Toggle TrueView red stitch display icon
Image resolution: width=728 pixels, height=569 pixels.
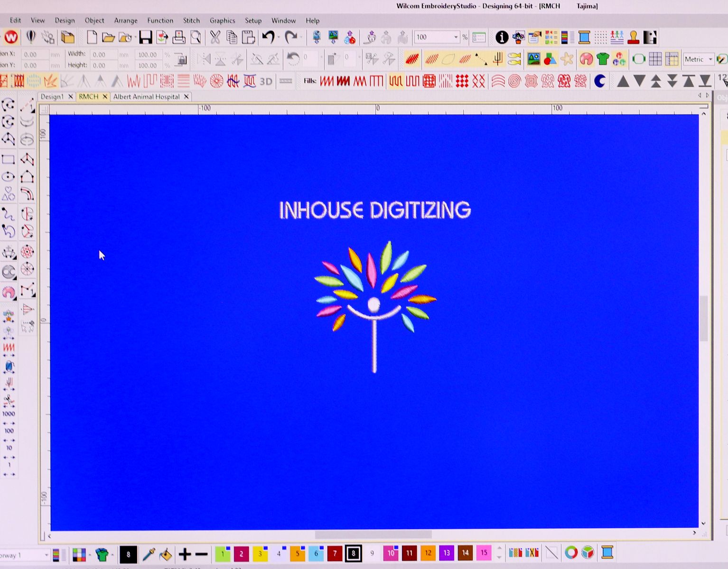point(412,59)
